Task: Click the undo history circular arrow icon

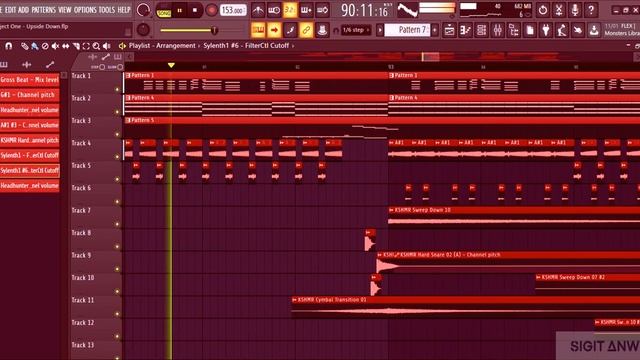Action: pyautogui.click(x=543, y=10)
